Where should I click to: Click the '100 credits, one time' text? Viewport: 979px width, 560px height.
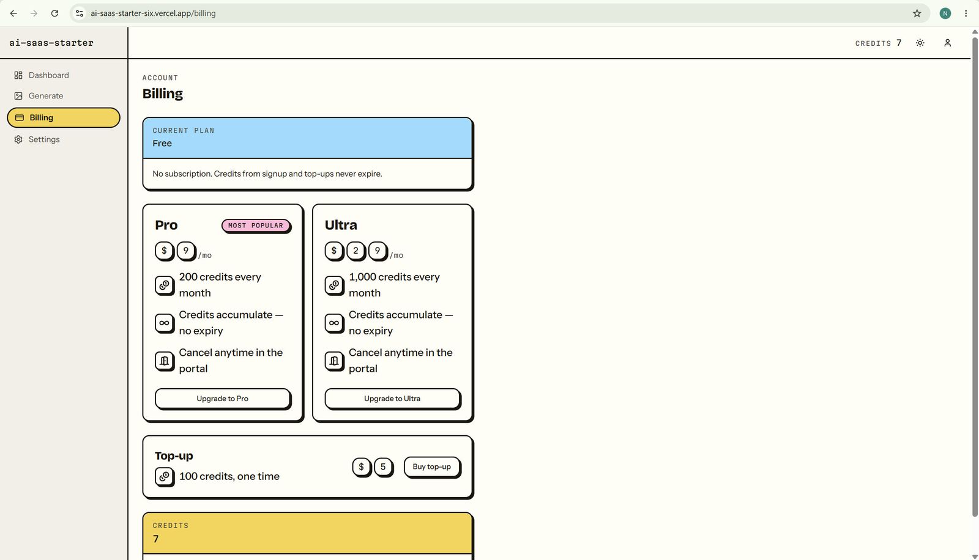coord(229,476)
